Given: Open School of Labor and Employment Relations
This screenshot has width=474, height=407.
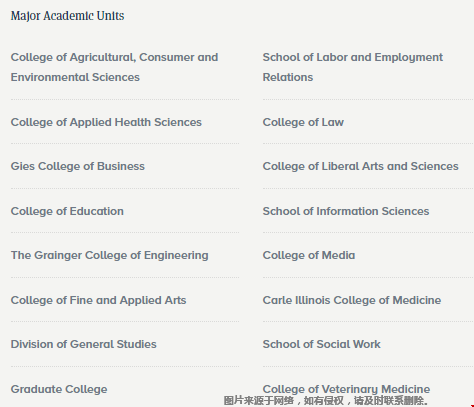Looking at the screenshot, I should click(353, 67).
